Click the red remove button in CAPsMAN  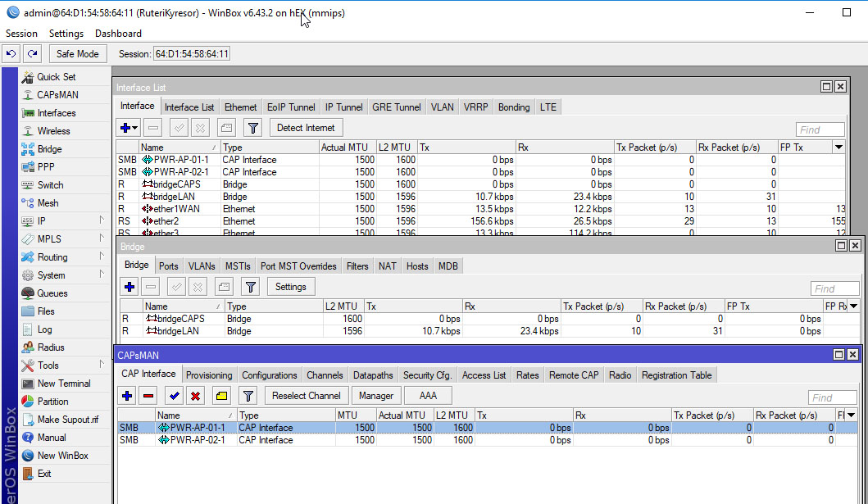coord(148,396)
